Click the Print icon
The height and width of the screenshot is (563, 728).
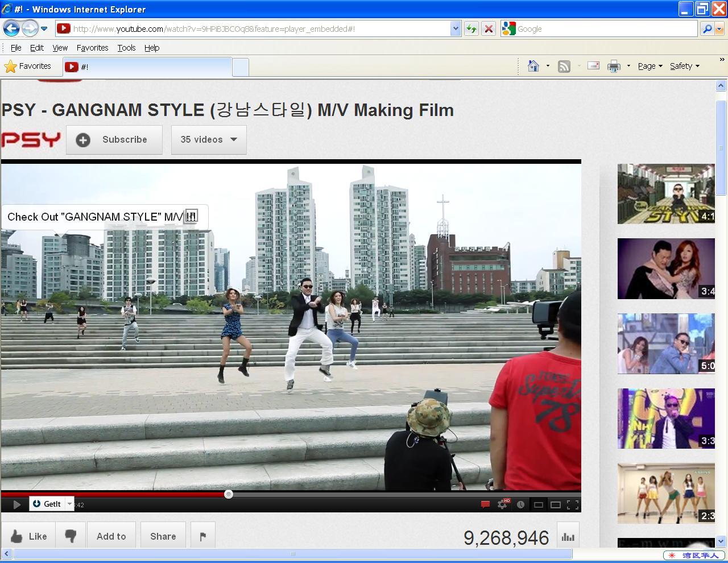(x=614, y=67)
